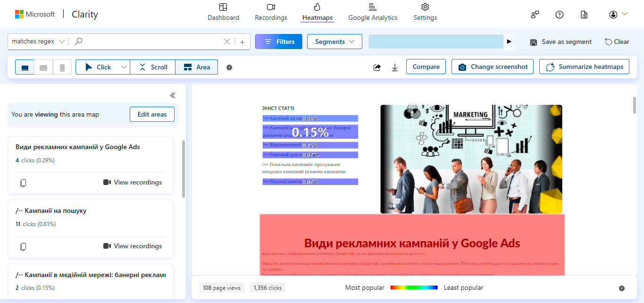Click the Розумні кампанії area overlay
This screenshot has height=303, width=644.
[x=310, y=182]
